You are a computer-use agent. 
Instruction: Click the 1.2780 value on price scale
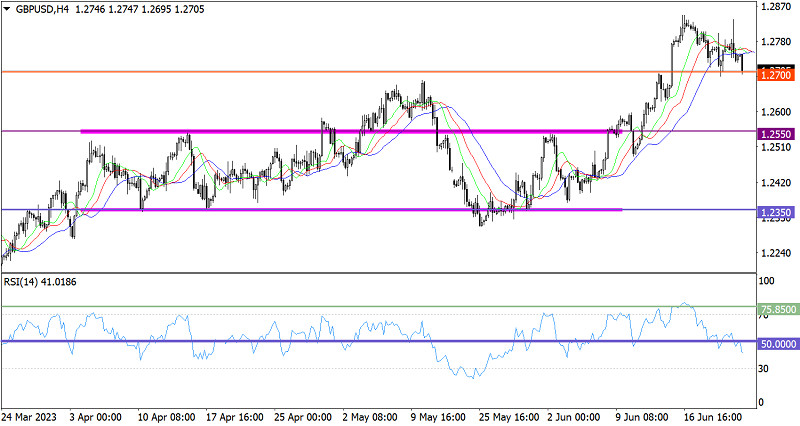click(x=774, y=42)
